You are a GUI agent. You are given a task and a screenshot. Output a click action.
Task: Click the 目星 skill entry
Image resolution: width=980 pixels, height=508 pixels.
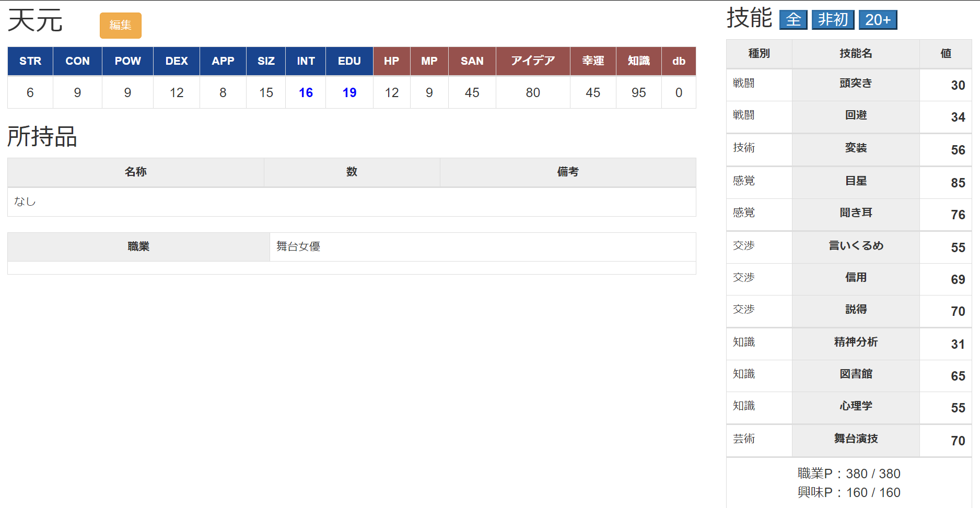856,181
